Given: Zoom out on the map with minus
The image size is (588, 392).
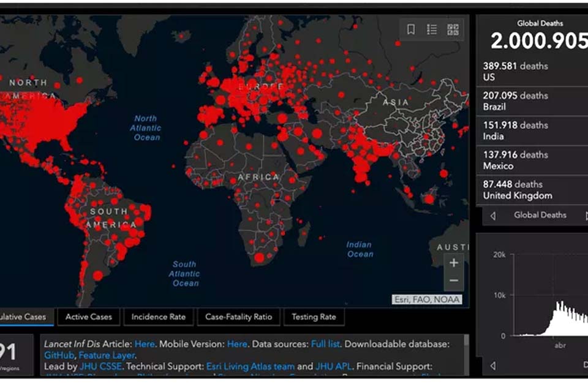Looking at the screenshot, I should (453, 281).
